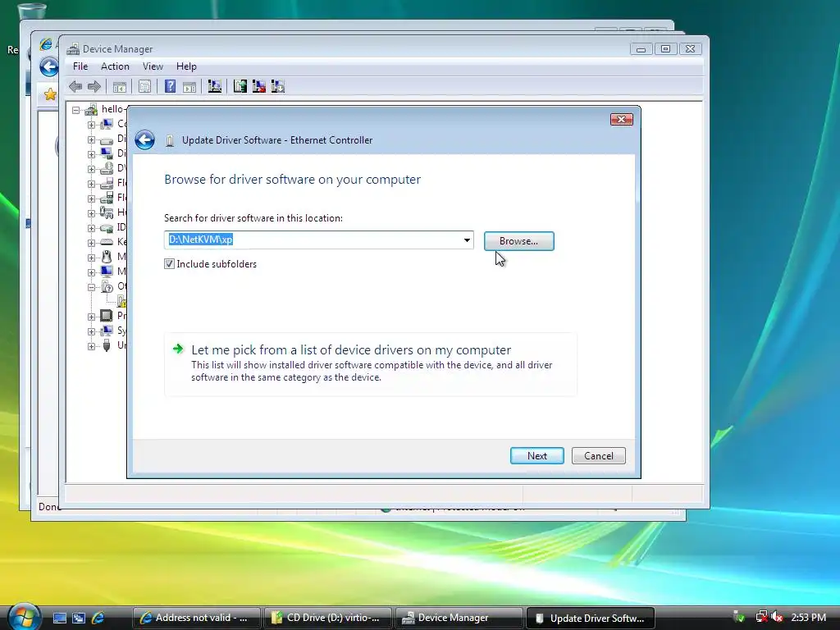Viewport: 840px width, 630px height.
Task: Click the Internet Explorer back button behind
Action: pos(48,67)
